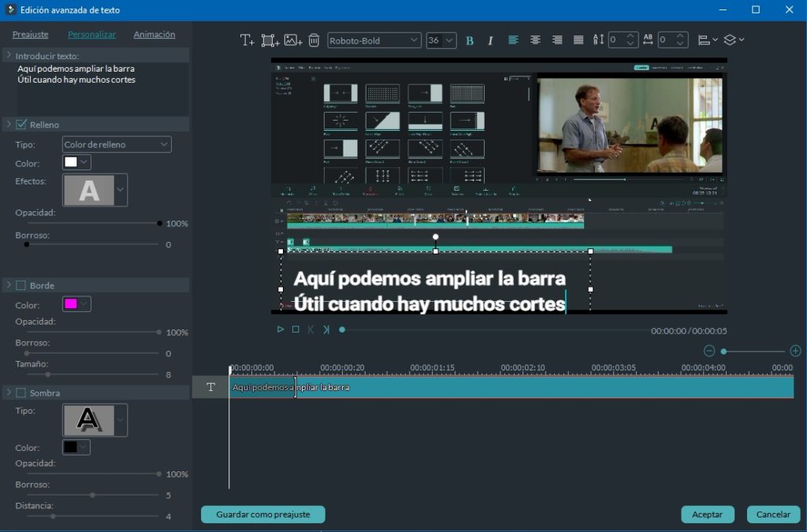The image size is (807, 532).
Task: Add an image element
Action: [293, 40]
